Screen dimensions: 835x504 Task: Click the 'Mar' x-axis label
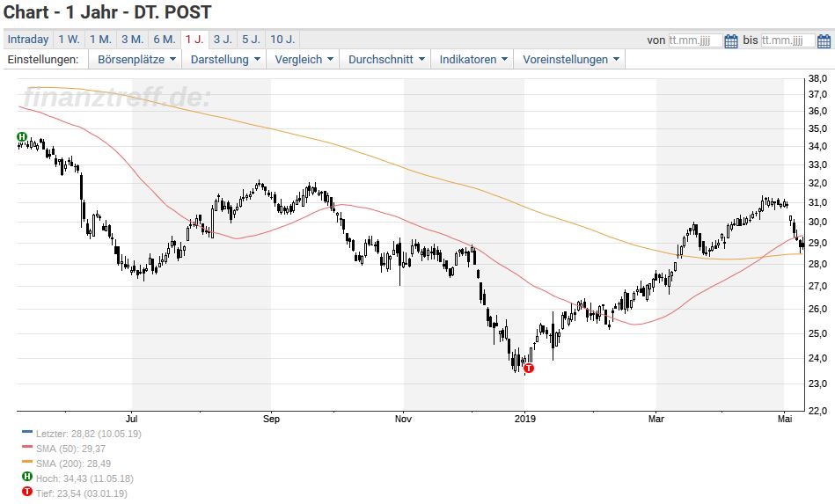[656, 419]
